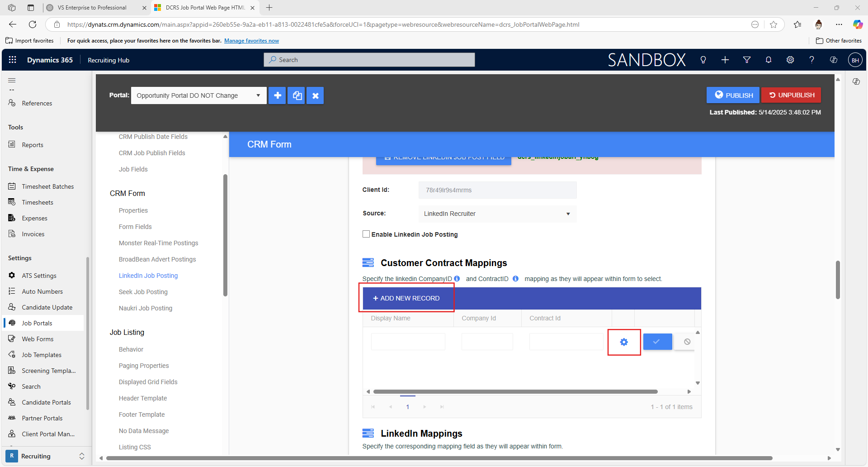The image size is (868, 467).
Task: Open Job Portals in left navigation
Action: 43,323
